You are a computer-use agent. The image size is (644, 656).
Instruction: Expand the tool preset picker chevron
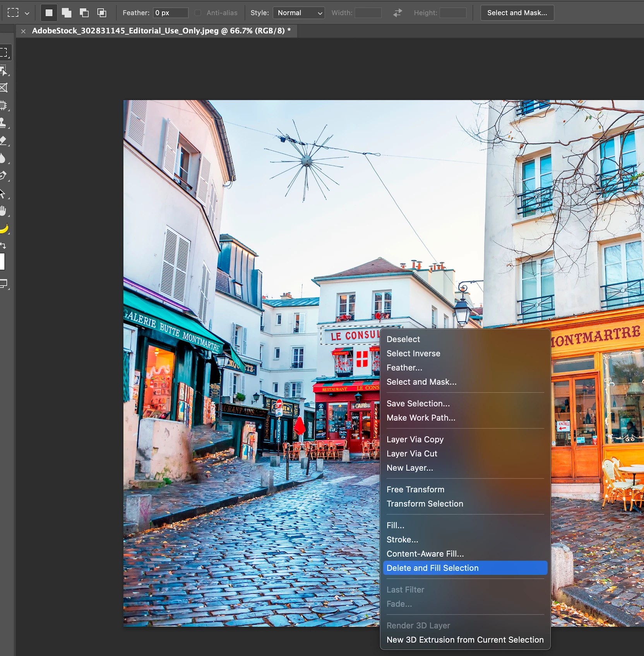pos(27,13)
